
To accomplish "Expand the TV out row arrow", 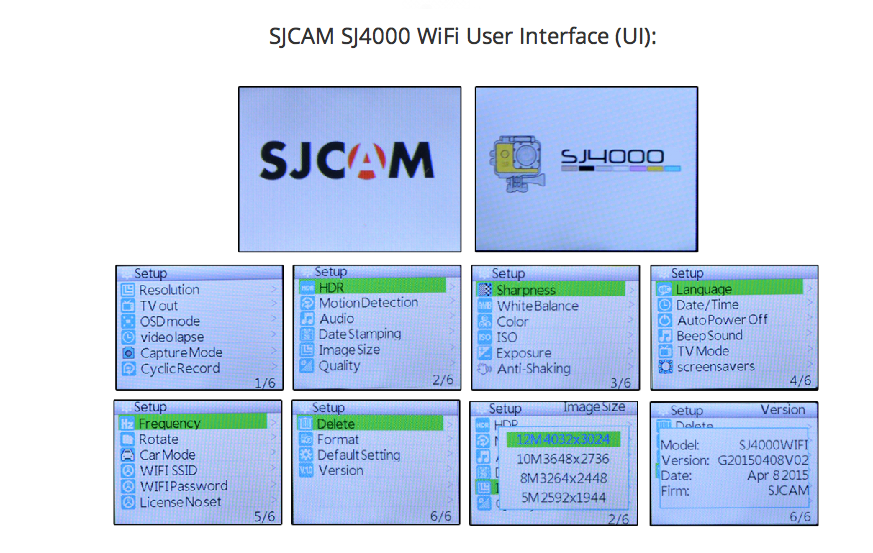I will 274,304.
